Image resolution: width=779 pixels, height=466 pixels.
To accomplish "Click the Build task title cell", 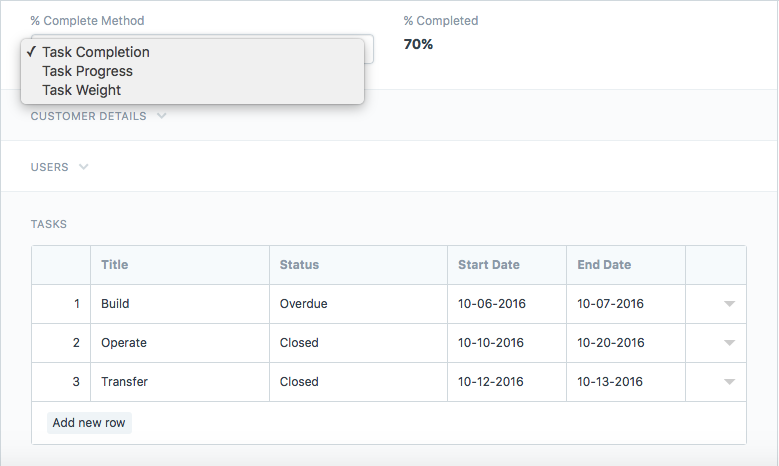I will pyautogui.click(x=179, y=304).
